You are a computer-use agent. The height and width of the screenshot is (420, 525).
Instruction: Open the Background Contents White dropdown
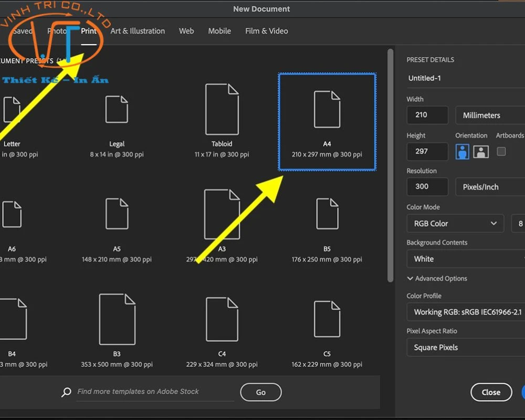point(466,259)
